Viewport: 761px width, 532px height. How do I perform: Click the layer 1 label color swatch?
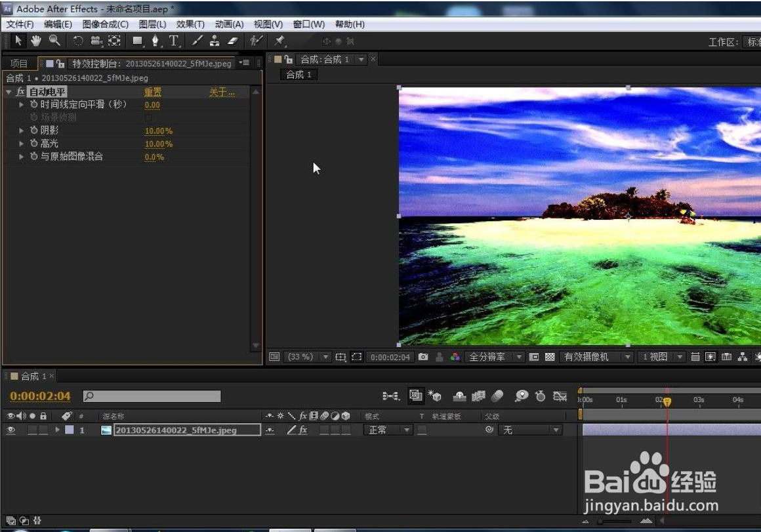70,430
